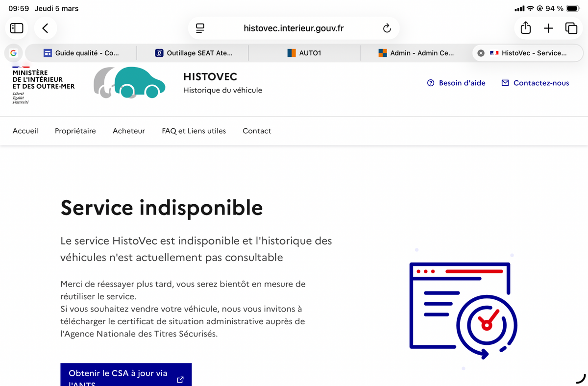Image resolution: width=588 pixels, height=386 pixels.
Task: Switch to Guide qualité tab
Action: pos(81,53)
